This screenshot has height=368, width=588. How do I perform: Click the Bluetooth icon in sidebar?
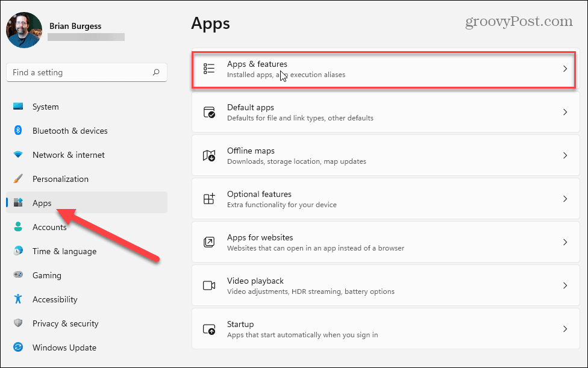click(x=18, y=131)
